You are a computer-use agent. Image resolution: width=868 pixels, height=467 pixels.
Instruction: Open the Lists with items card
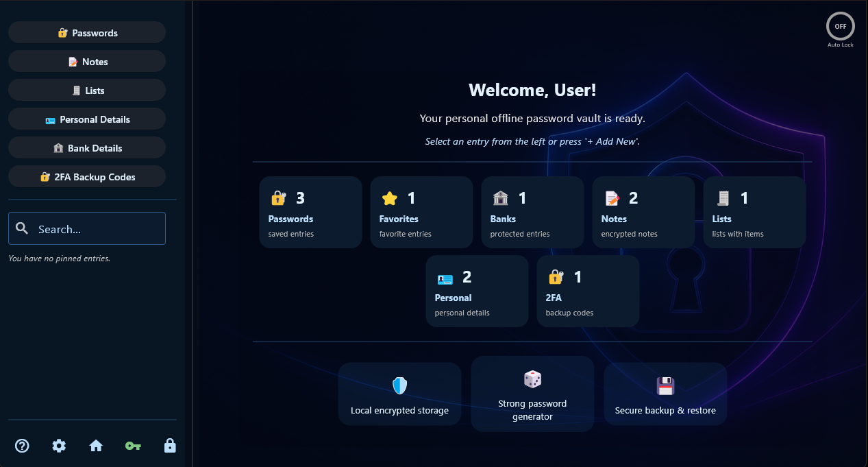(754, 212)
